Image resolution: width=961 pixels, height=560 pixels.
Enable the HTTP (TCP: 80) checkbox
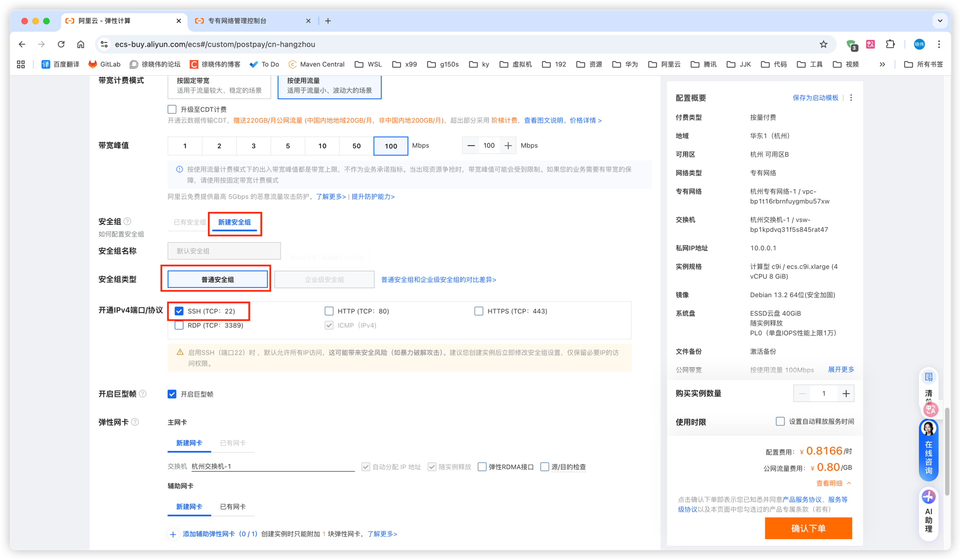329,311
